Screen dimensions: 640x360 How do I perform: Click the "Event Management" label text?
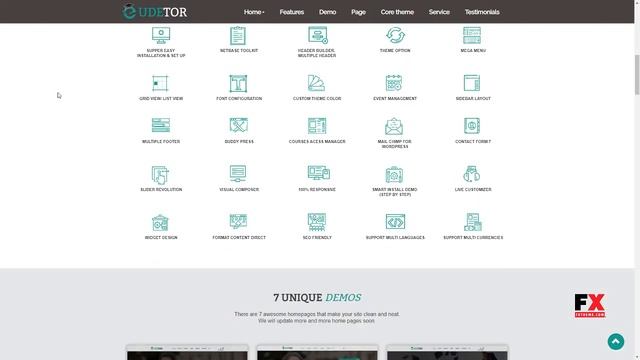(x=395, y=98)
